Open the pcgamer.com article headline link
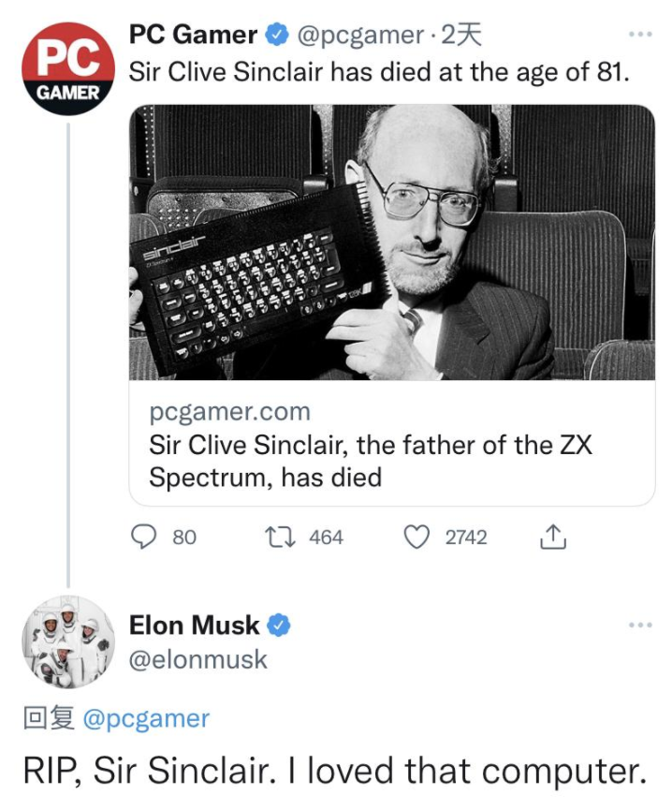Image resolution: width=672 pixels, height=810 pixels. (x=370, y=461)
